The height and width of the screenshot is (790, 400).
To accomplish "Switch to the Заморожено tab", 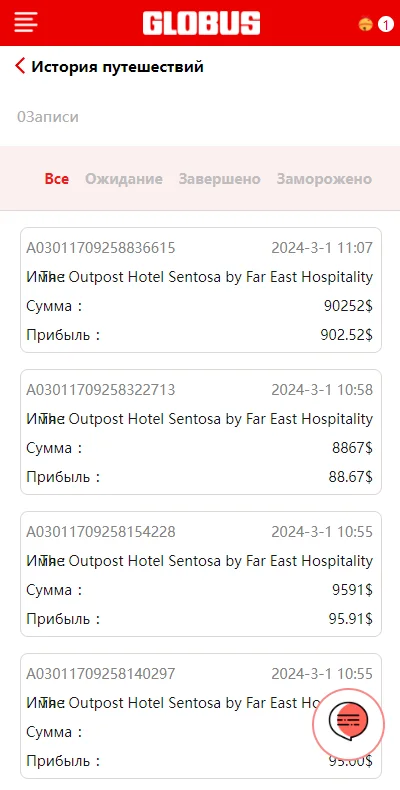I will click(x=324, y=179).
